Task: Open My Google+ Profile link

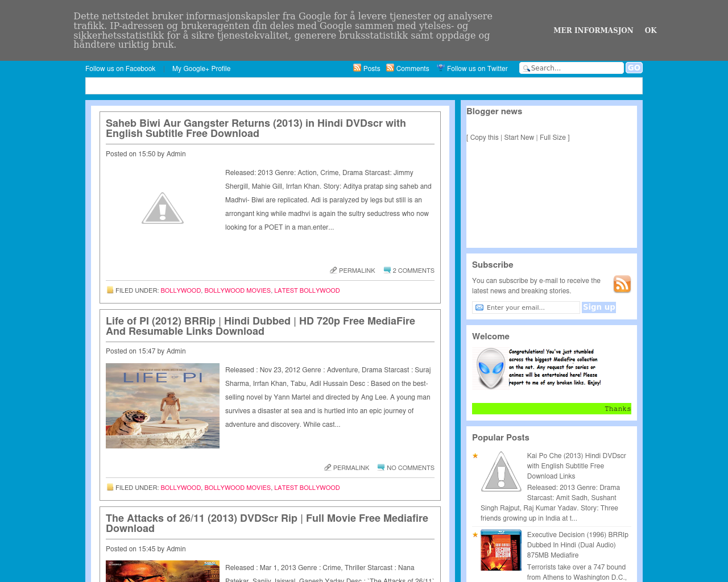Action: [201, 69]
